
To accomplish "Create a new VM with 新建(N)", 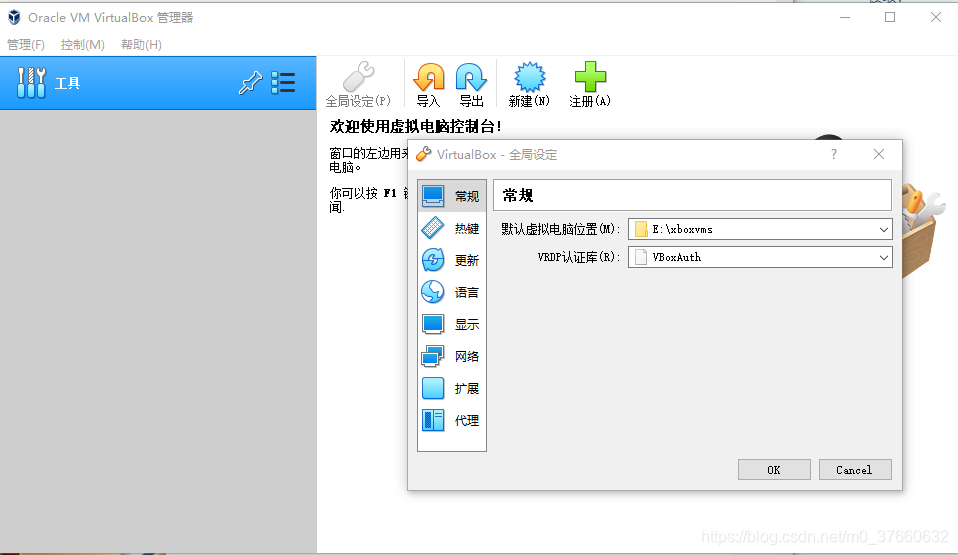I will 529,84.
